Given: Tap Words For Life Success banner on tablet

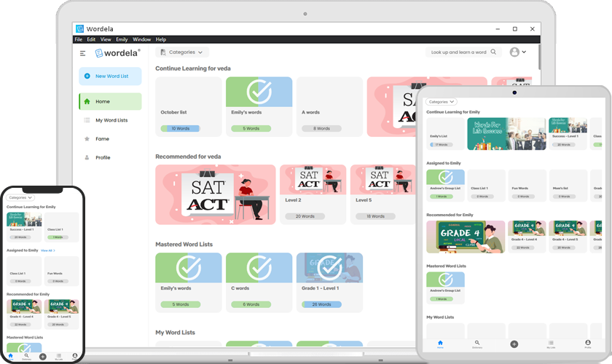Looking at the screenshot, I should point(506,134).
